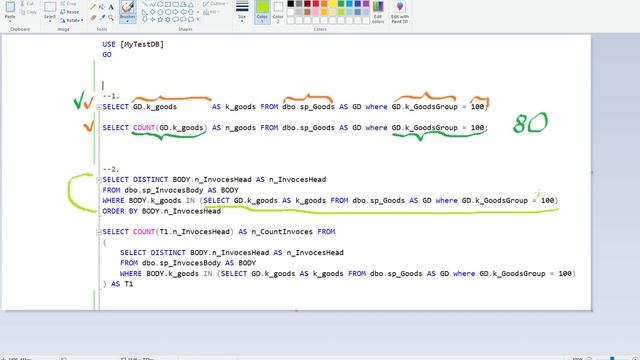Select the Cloud callout shape

(x=191, y=19)
